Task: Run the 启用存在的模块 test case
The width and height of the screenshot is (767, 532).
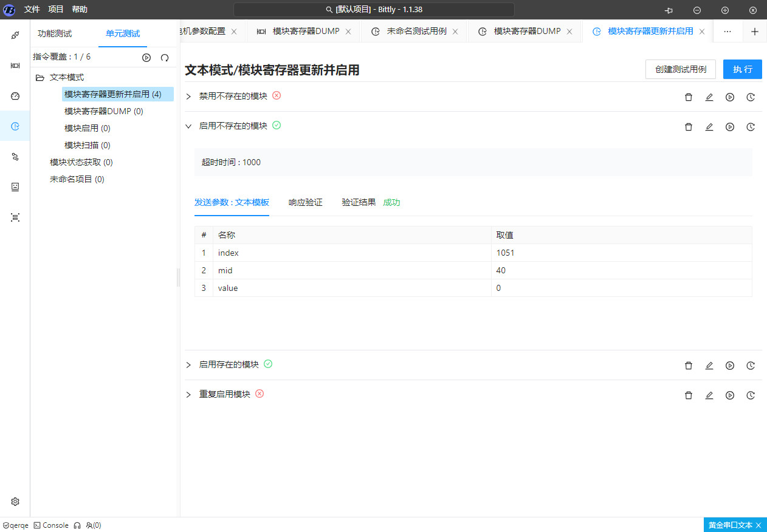Action: (730, 365)
